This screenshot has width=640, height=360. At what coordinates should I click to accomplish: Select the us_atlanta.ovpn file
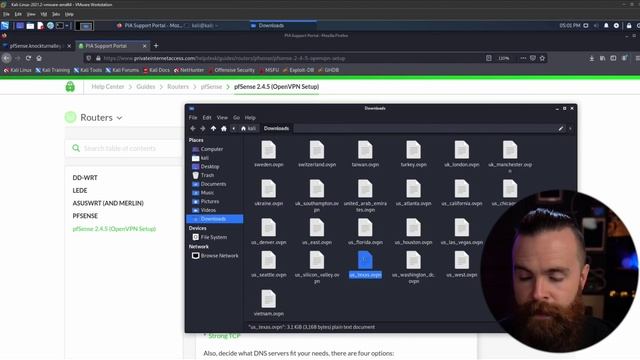point(413,193)
